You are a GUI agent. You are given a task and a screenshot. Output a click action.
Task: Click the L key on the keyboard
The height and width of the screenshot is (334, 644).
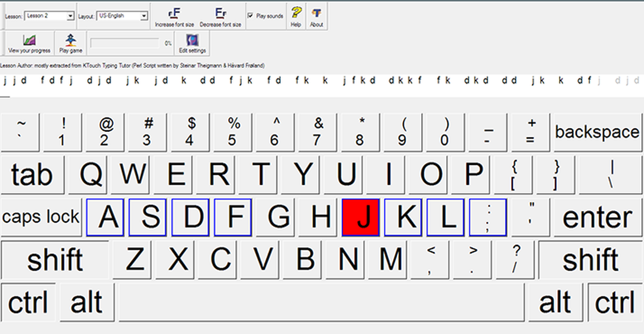(445, 217)
